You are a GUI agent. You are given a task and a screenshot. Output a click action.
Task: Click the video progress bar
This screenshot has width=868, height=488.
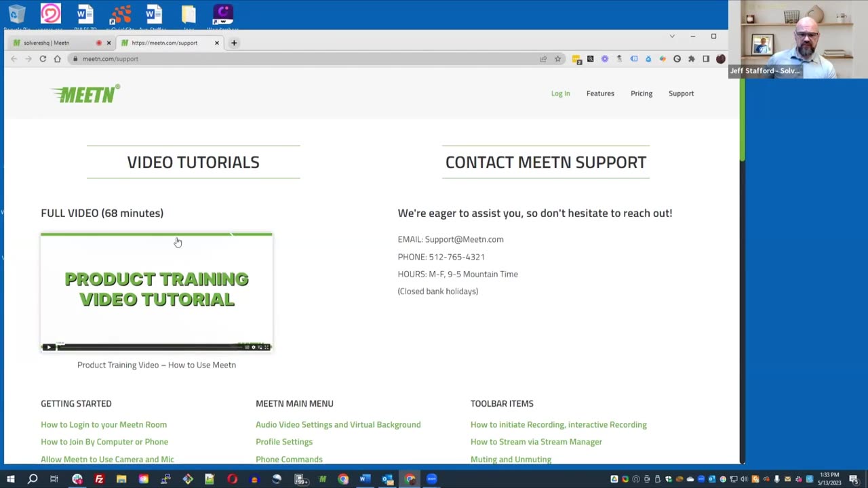tap(149, 347)
